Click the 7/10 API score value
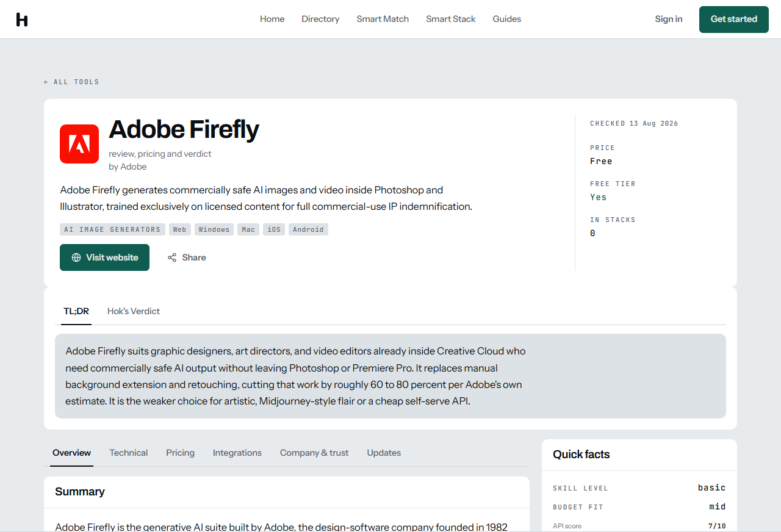 click(717, 526)
